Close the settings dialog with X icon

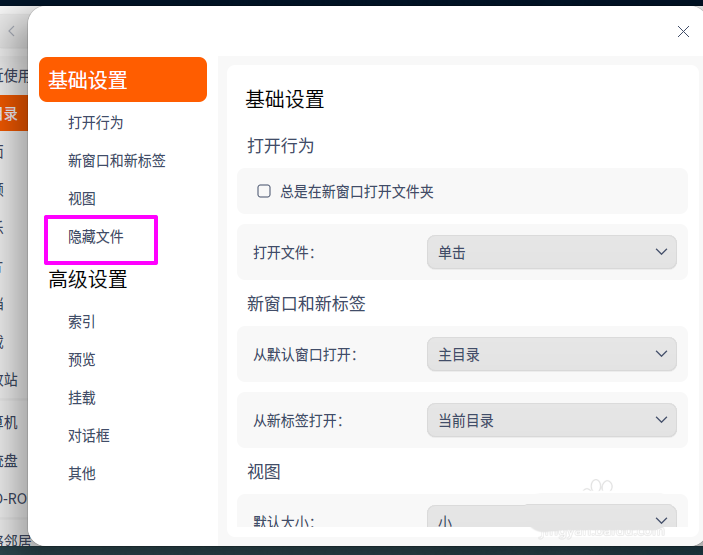[x=683, y=32]
